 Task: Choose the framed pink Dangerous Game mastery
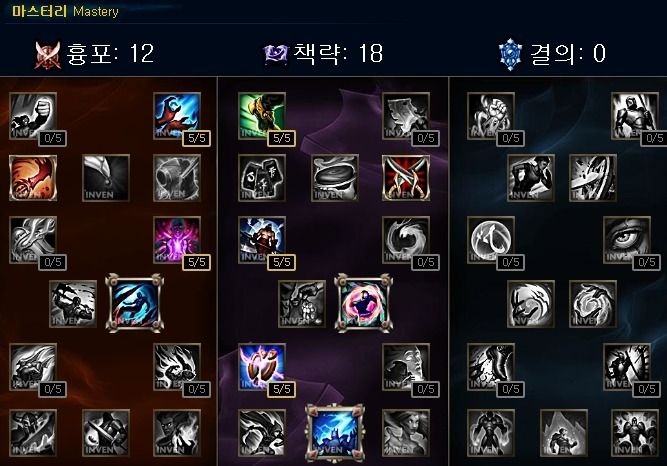pyautogui.click(x=364, y=303)
